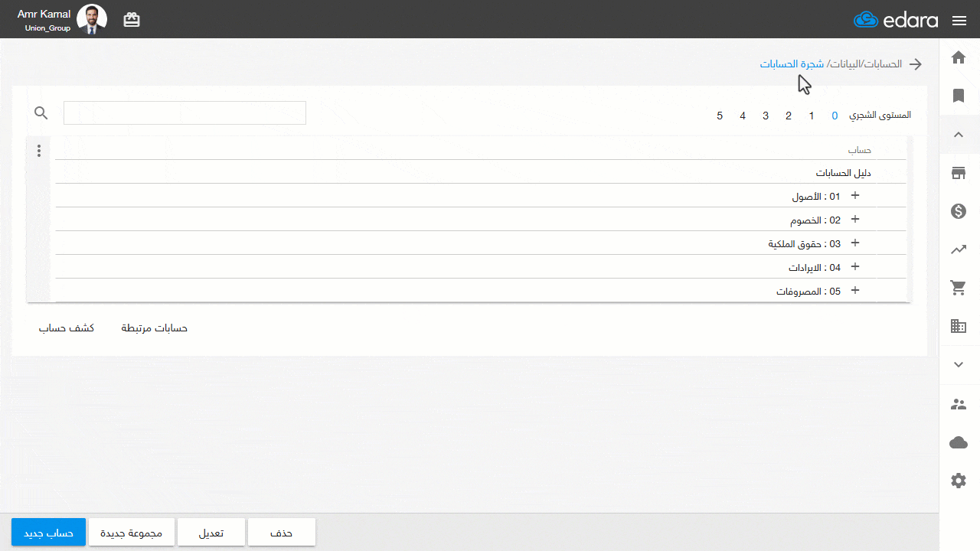Click the حساب column header

[859, 150]
